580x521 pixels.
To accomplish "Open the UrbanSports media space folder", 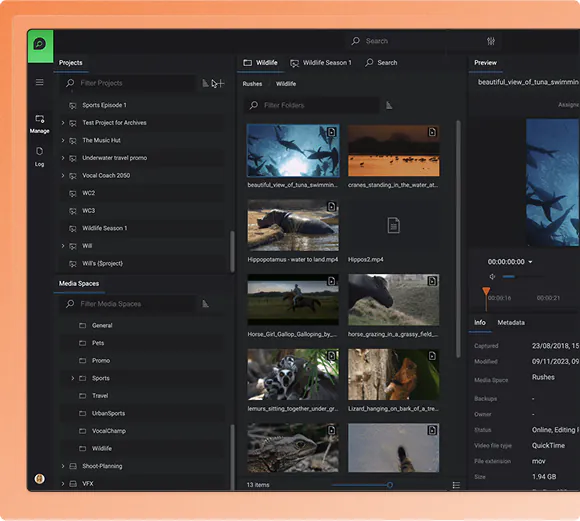I will tap(142, 413).
